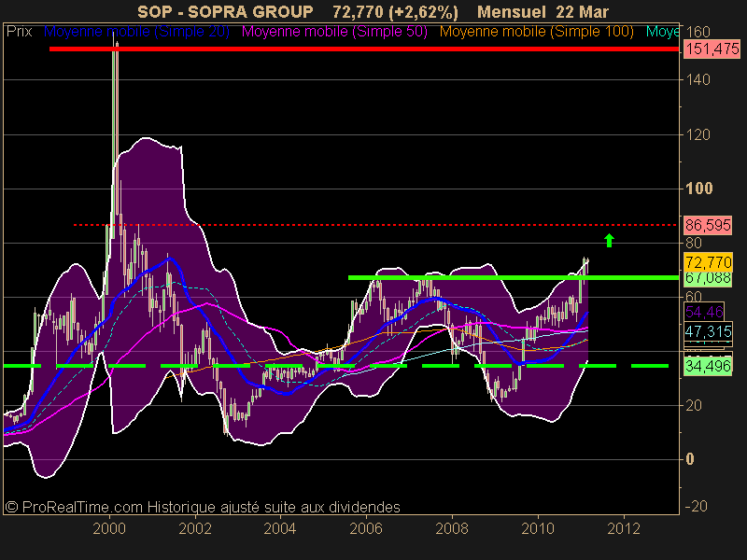This screenshot has width=747, height=560.
Task: Click the 2012 label on time axis
Action: 624,528
